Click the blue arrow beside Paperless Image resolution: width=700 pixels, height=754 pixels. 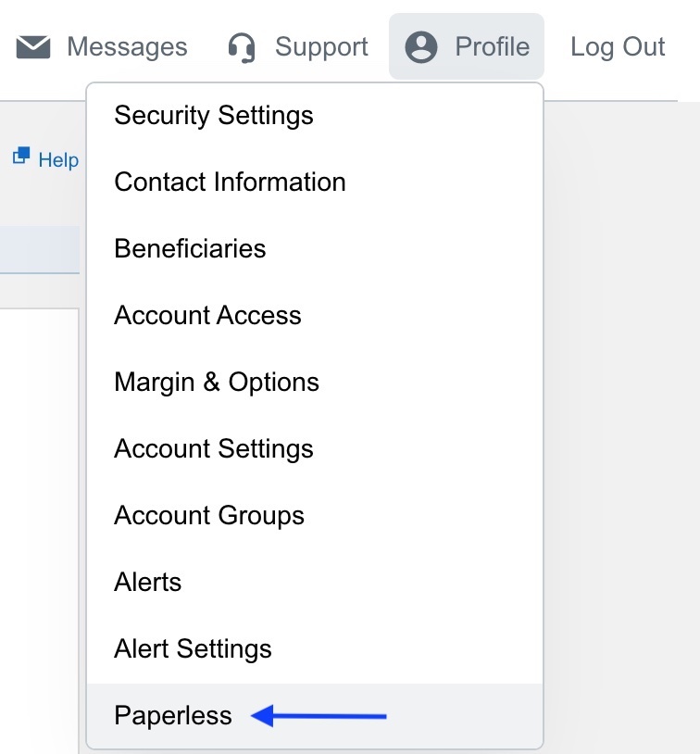pyautogui.click(x=319, y=716)
